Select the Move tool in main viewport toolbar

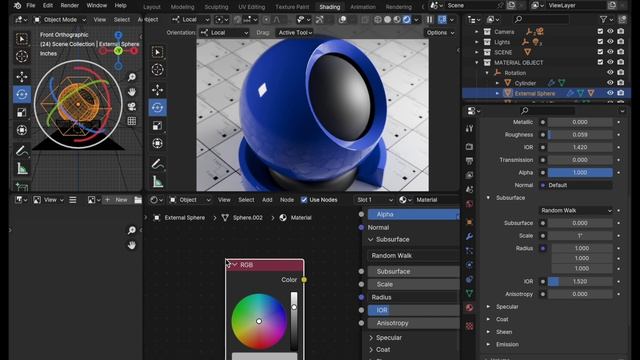click(158, 90)
